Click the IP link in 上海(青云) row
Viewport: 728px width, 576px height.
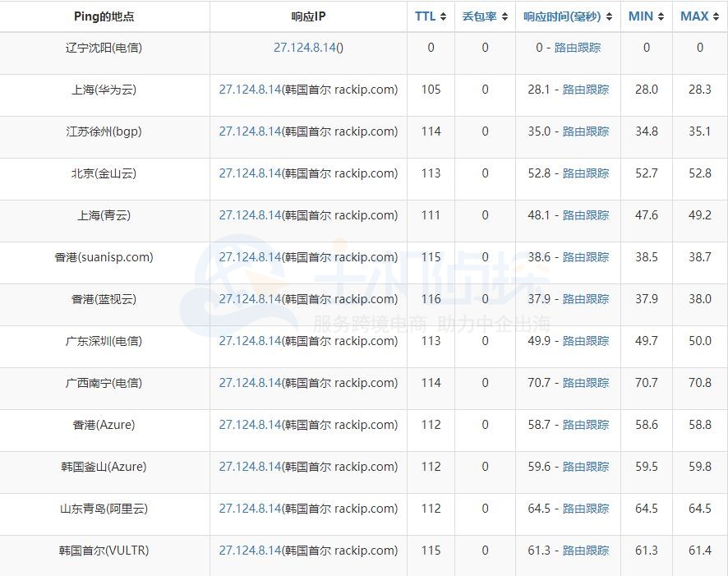[x=250, y=215]
